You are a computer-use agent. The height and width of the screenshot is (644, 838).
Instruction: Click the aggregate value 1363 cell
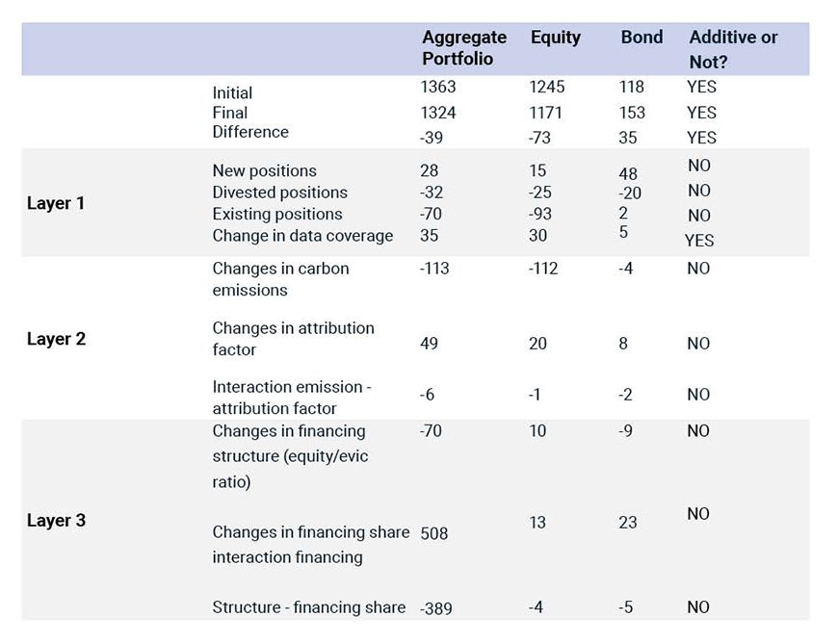438,87
